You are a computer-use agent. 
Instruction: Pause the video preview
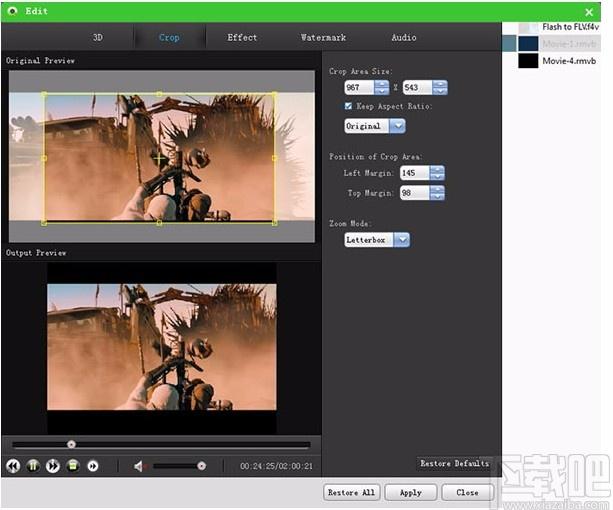[x=33, y=466]
